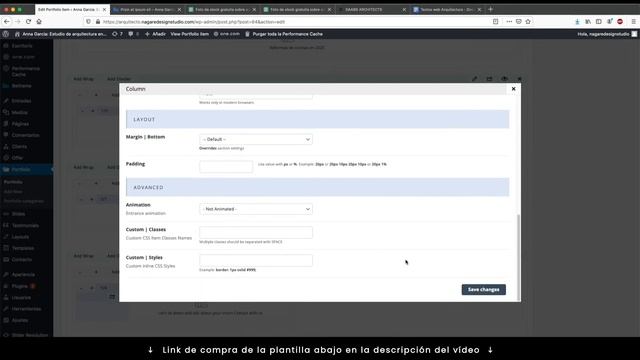Click the Custom Classes input field

(x=256, y=233)
